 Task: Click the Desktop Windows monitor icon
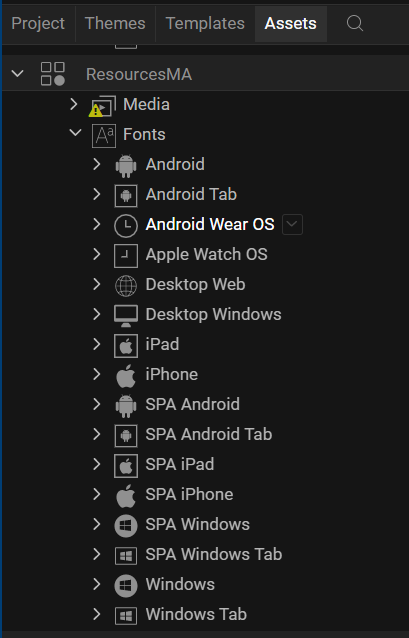click(126, 316)
